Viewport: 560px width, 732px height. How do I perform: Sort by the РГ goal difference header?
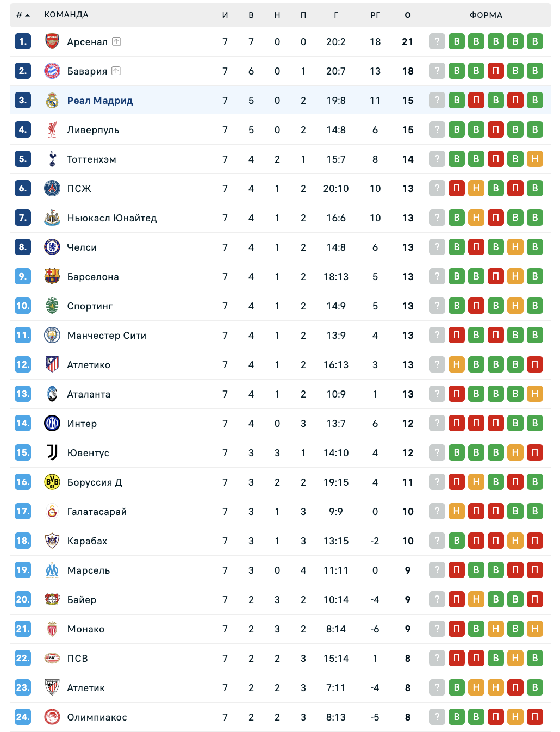(x=375, y=15)
